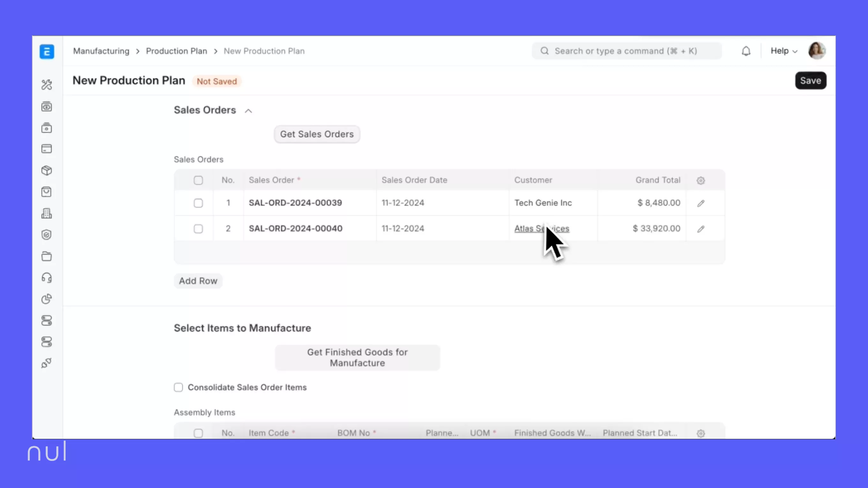Click the notification bell icon
This screenshot has width=868, height=488.
click(746, 51)
